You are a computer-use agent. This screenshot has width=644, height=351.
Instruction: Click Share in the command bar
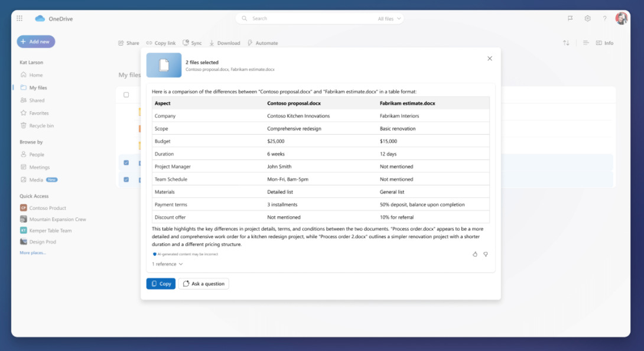(129, 43)
